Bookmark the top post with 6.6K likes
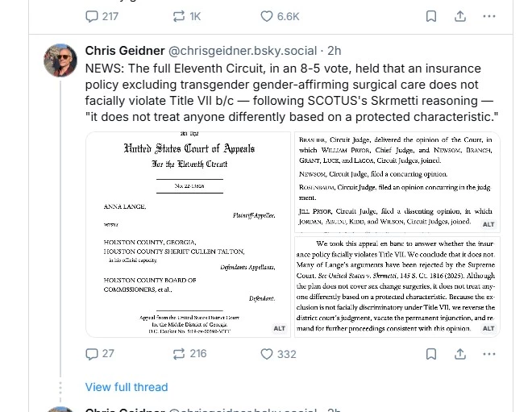This screenshot has width=532, height=412. tap(431, 16)
